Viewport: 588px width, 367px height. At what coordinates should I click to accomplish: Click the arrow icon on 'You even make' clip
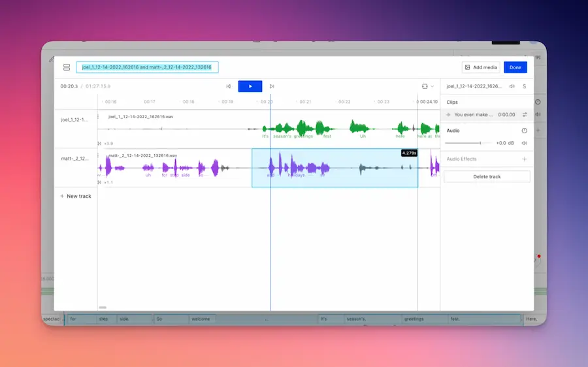pyautogui.click(x=448, y=115)
